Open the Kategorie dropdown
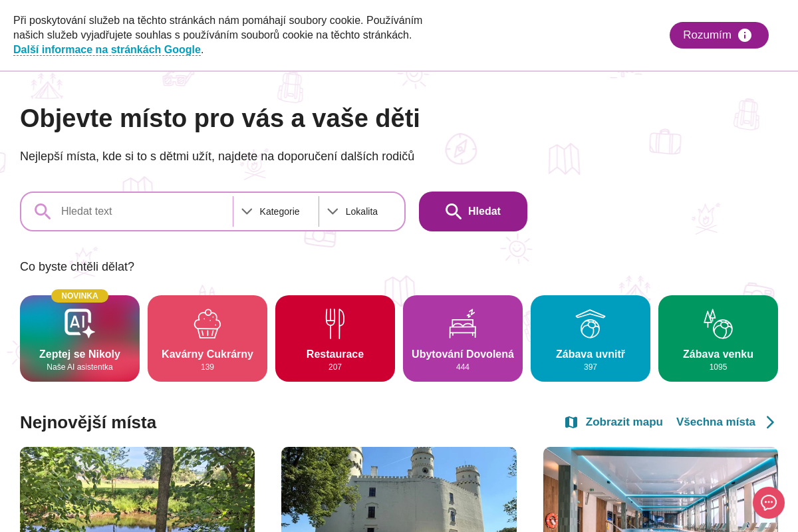The height and width of the screenshot is (532, 798). pos(276,211)
